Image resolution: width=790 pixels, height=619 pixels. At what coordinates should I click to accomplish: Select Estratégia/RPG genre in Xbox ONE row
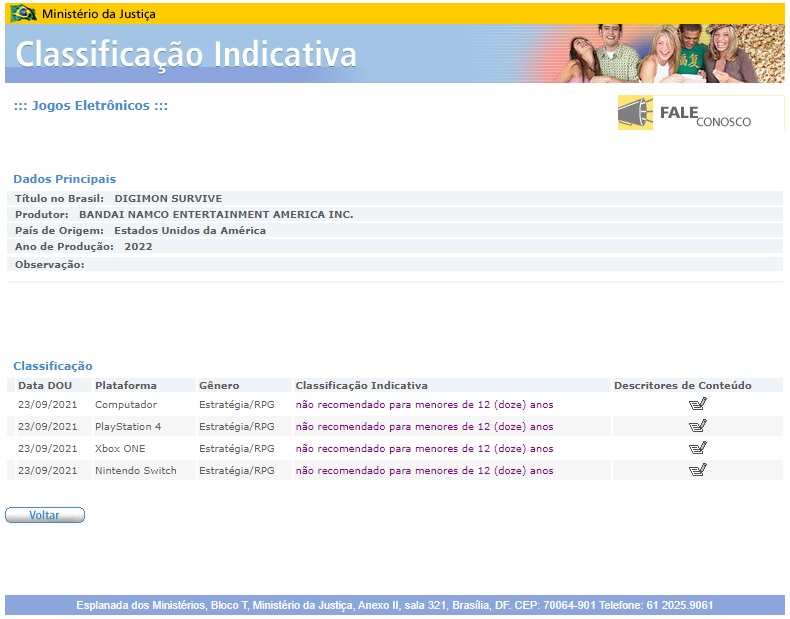point(237,448)
